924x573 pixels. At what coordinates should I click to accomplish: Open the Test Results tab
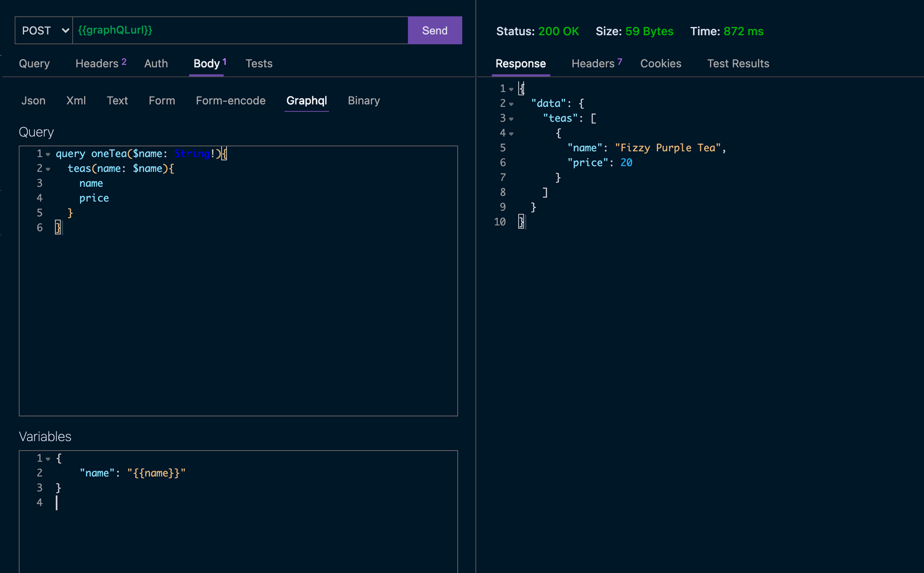pyautogui.click(x=738, y=63)
